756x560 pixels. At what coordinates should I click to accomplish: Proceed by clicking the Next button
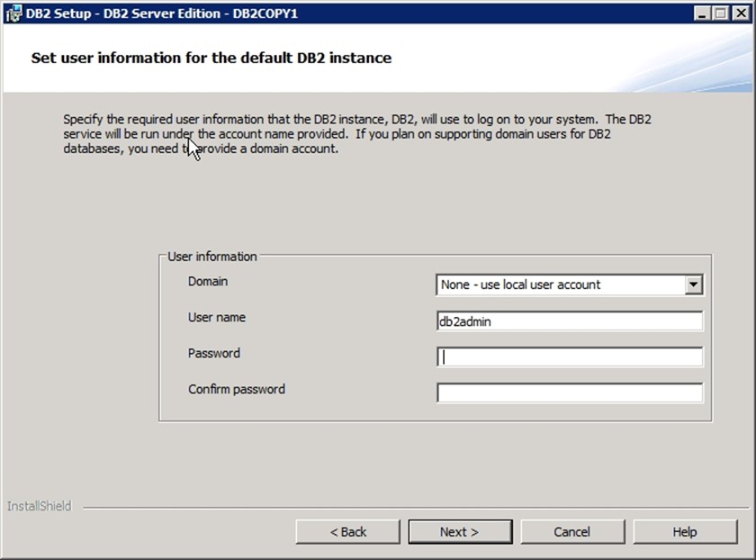[460, 532]
